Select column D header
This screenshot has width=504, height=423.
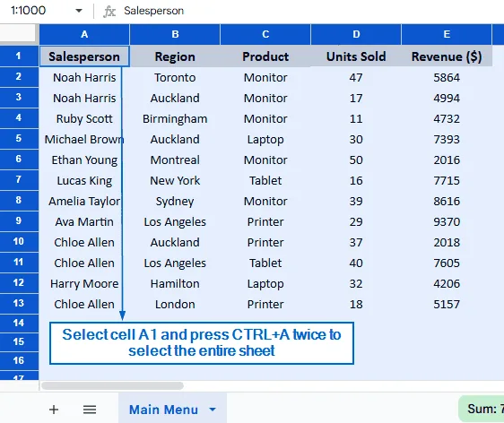coord(356,34)
